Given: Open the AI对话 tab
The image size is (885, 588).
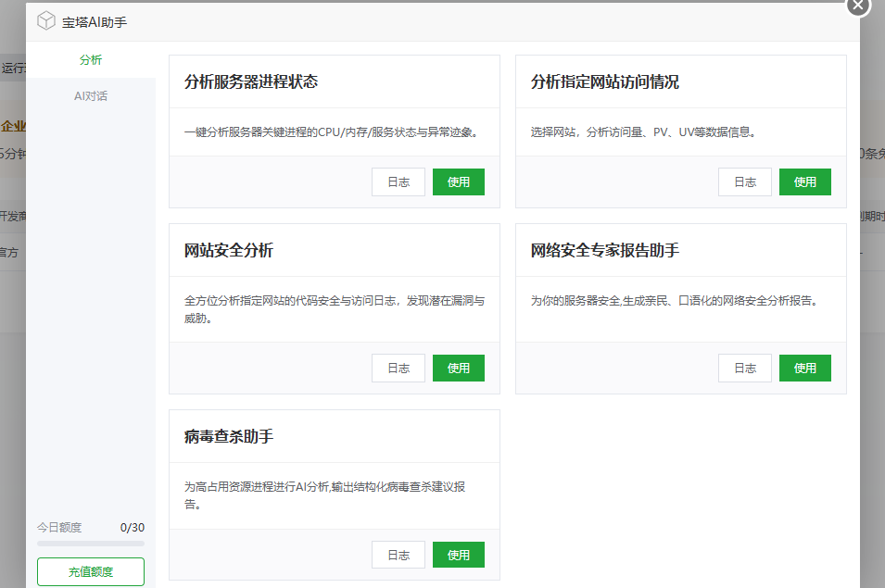Looking at the screenshot, I should (x=91, y=95).
